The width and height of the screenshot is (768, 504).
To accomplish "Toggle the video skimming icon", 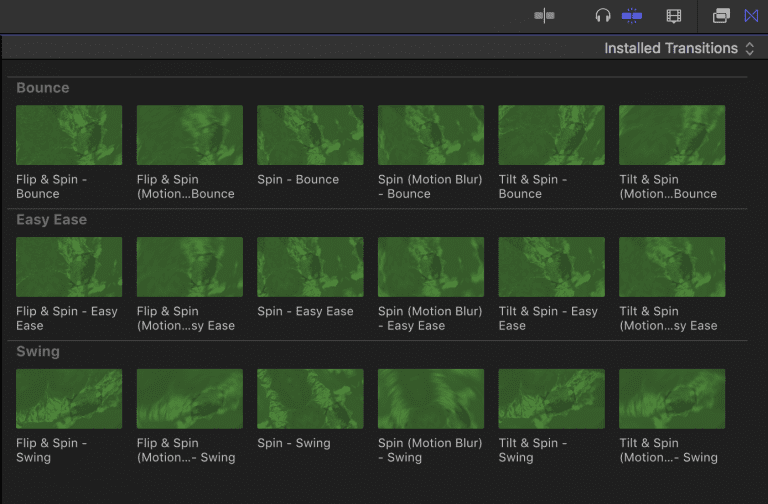I will [544, 16].
